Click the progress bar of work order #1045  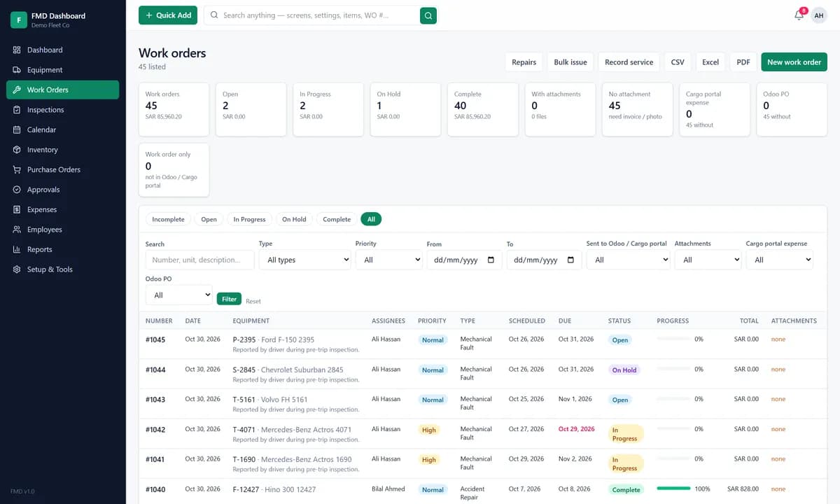pyautogui.click(x=673, y=339)
